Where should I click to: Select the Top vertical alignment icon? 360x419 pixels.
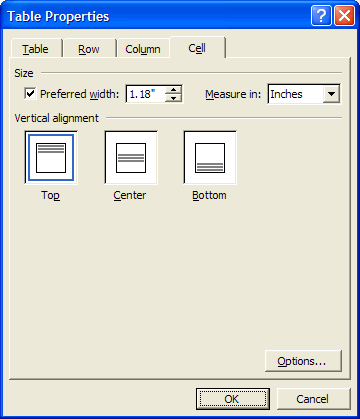(51, 158)
